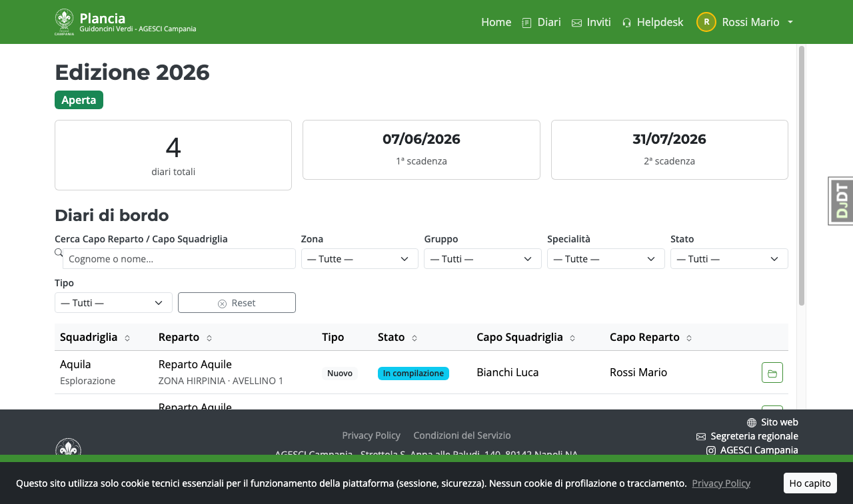The height and width of the screenshot is (504, 853).
Task: Open Inviti in the navigation bar
Action: point(591,22)
